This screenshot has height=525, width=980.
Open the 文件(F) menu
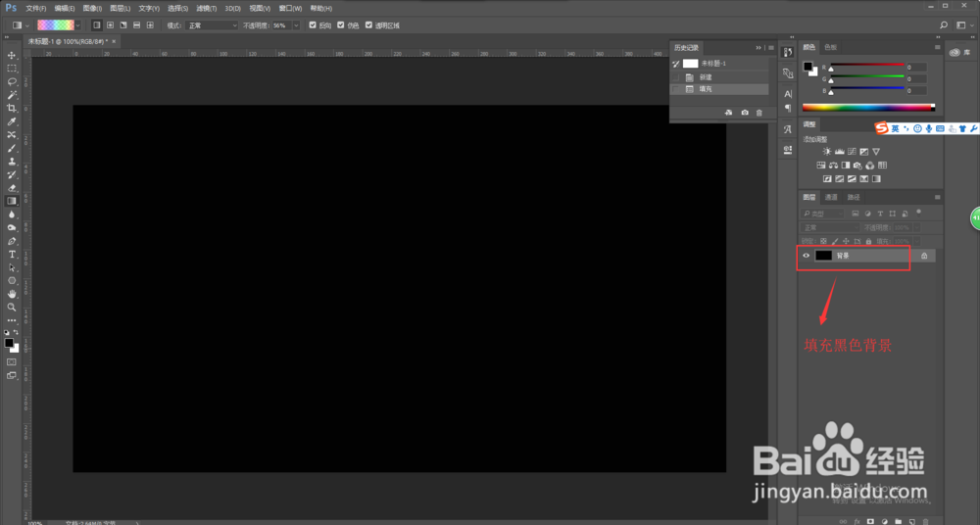(35, 8)
